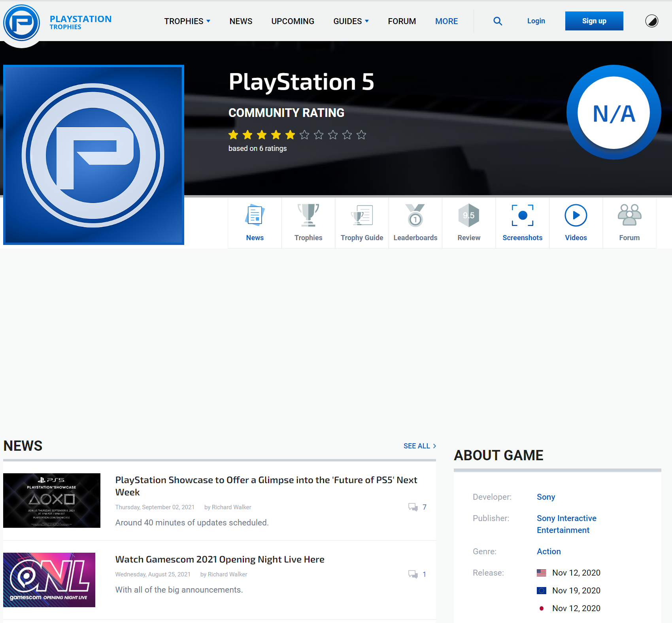
Task: Open the PlayStation Showcase article headline
Action: point(266,486)
